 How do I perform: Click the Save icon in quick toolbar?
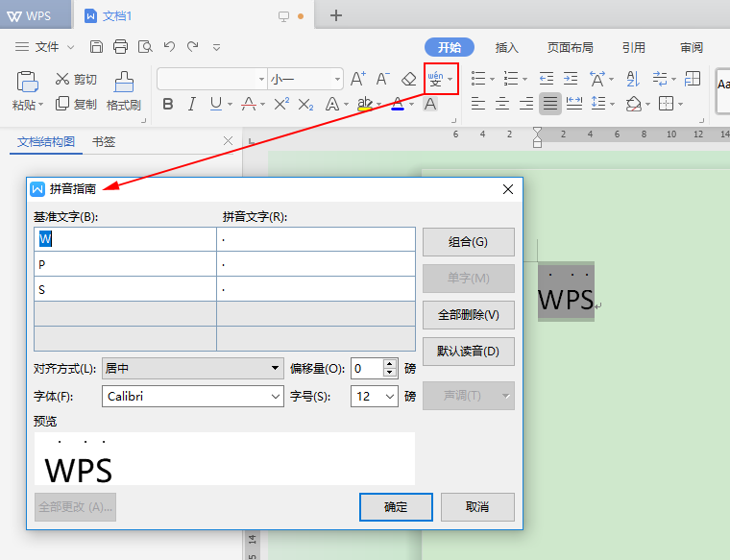click(96, 46)
